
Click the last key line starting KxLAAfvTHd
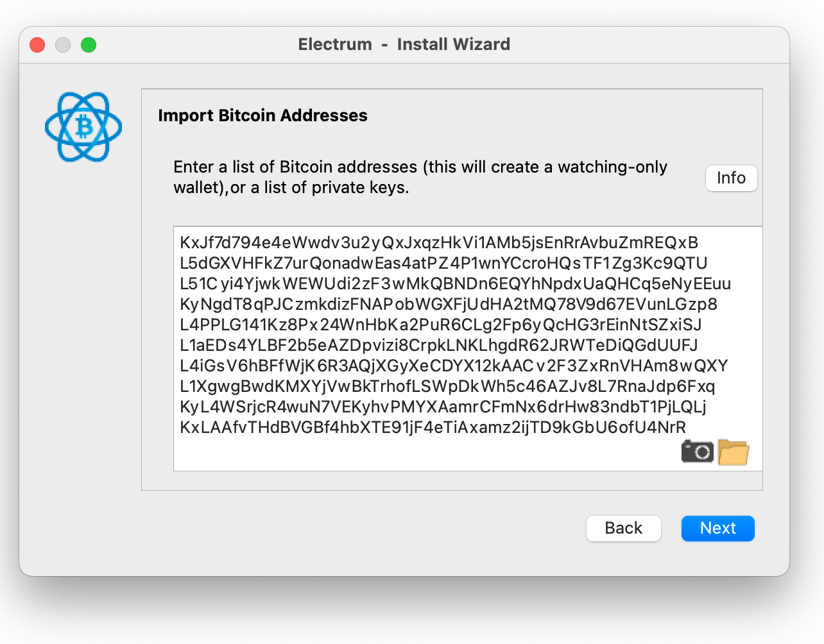click(x=433, y=427)
